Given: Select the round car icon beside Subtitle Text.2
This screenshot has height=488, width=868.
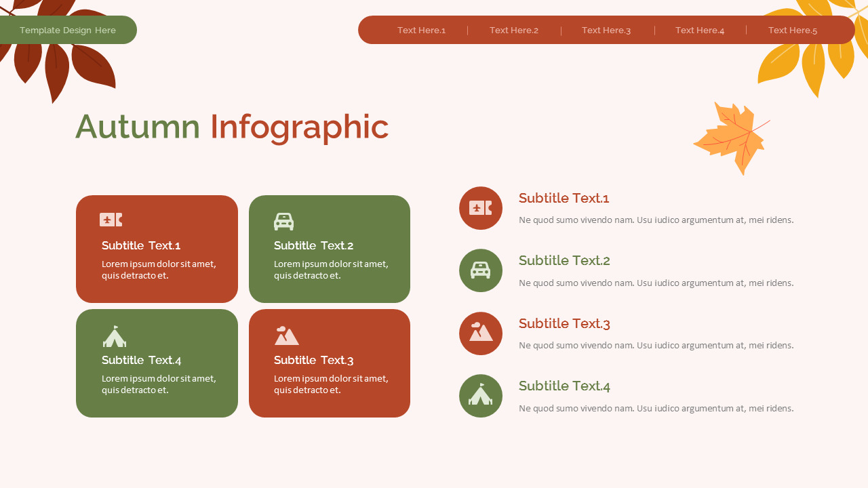Looking at the screenshot, I should [481, 270].
